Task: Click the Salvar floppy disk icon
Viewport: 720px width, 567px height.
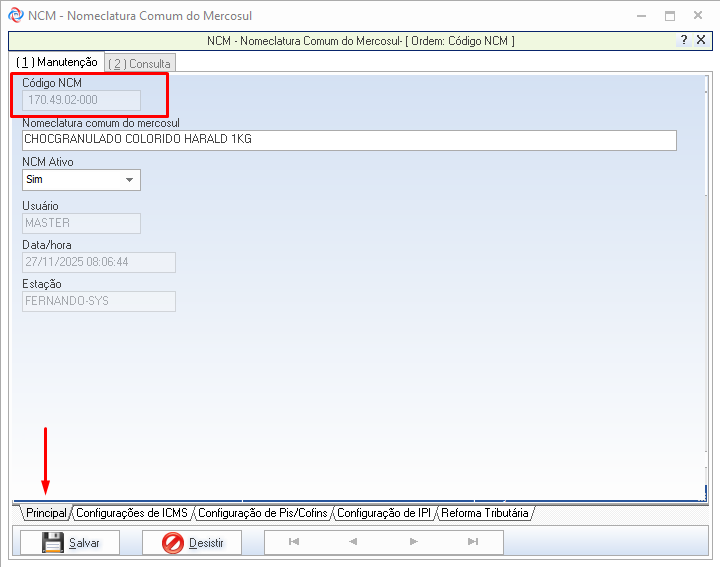Action: (x=53, y=543)
